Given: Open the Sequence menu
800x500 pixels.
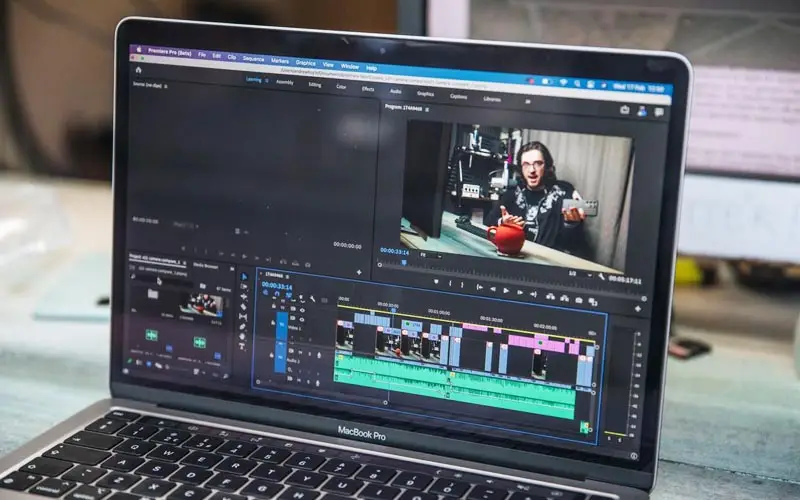Looking at the screenshot, I should tap(254, 59).
